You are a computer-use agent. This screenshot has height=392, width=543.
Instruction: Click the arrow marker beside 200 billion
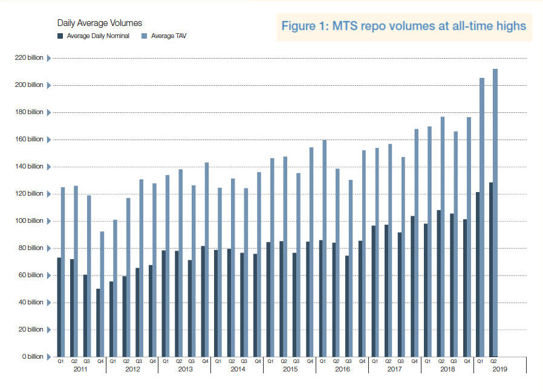click(49, 85)
